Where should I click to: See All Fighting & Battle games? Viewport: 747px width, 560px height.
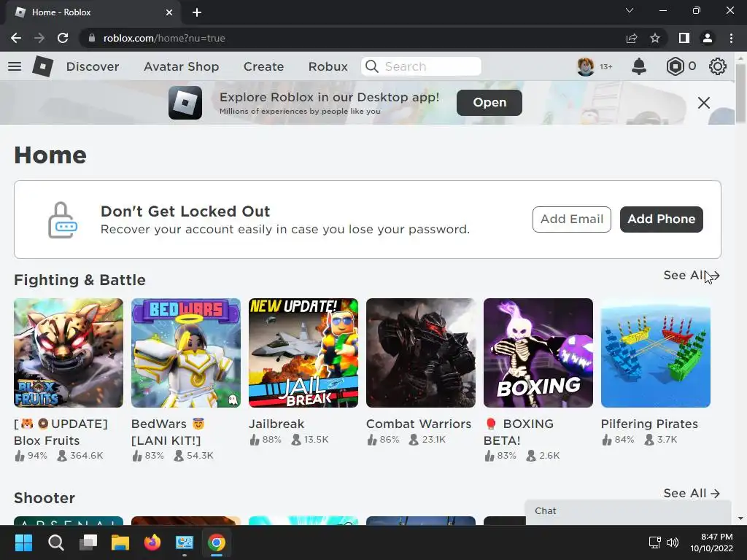(692, 275)
